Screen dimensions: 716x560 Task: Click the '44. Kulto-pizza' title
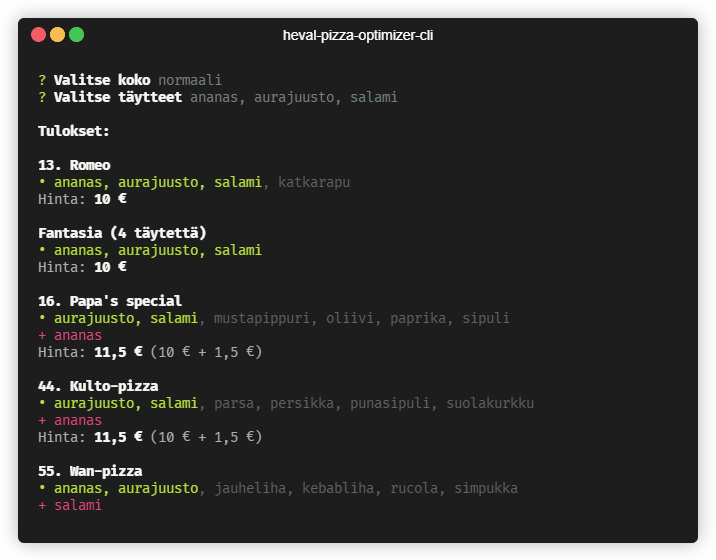[x=98, y=386]
